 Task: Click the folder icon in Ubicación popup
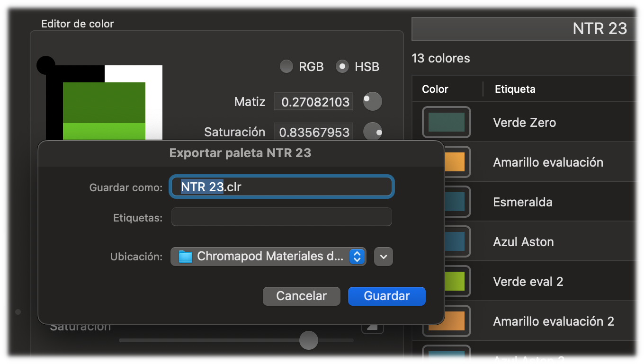click(186, 257)
